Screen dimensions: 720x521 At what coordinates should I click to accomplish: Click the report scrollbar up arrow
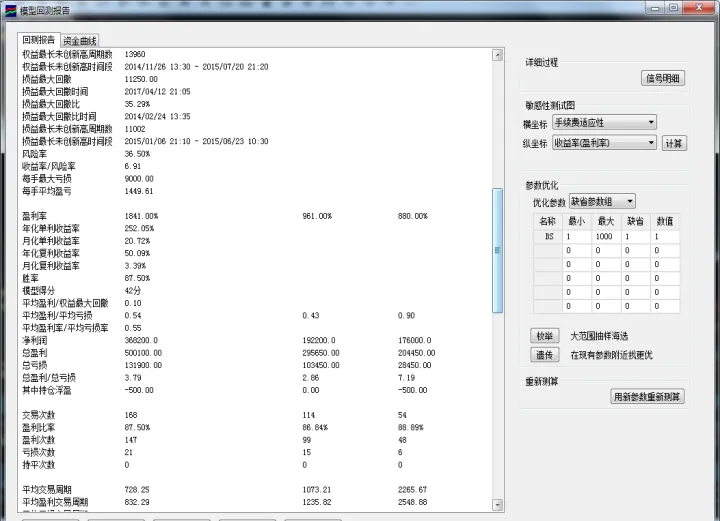point(498,55)
